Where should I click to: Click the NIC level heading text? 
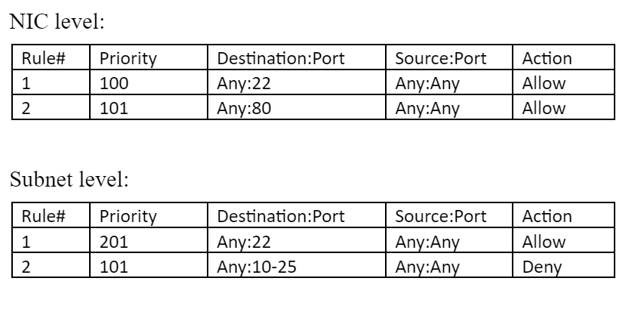coord(57,21)
